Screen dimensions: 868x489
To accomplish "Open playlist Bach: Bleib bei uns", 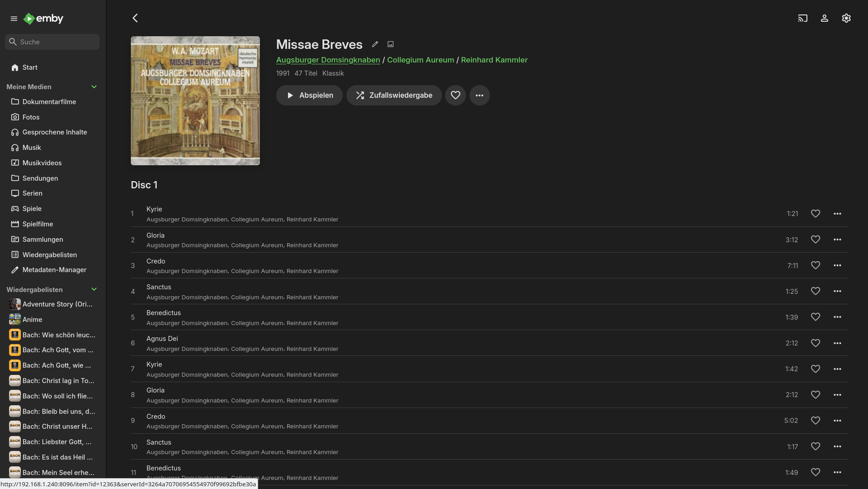I will (53, 412).
